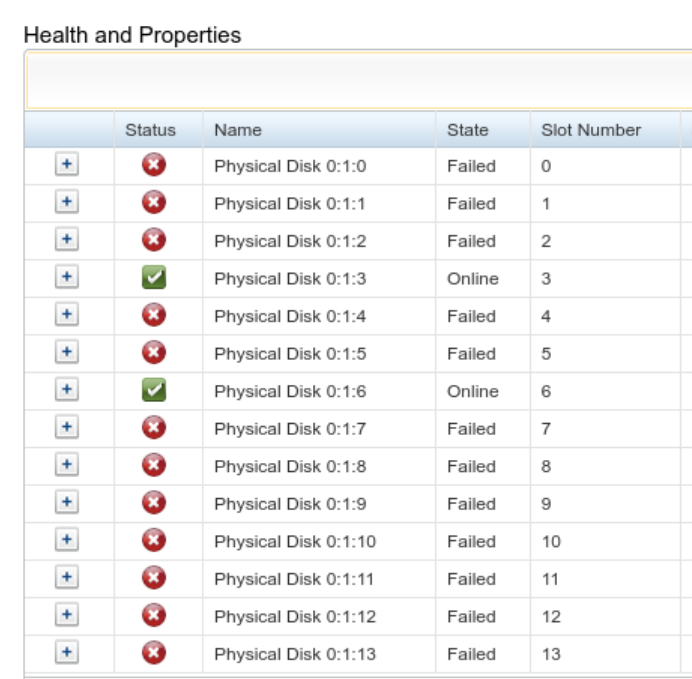
Task: Click failed status icon for Physical Disk 0:1:0
Action: (x=154, y=166)
